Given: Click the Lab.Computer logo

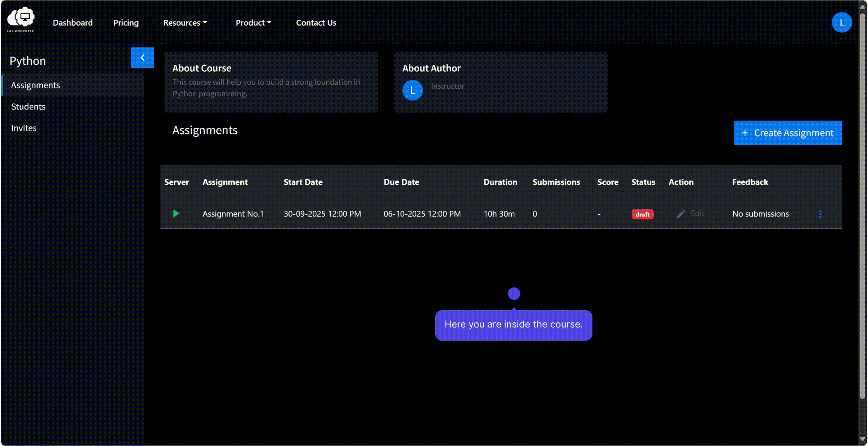Looking at the screenshot, I should [21, 20].
